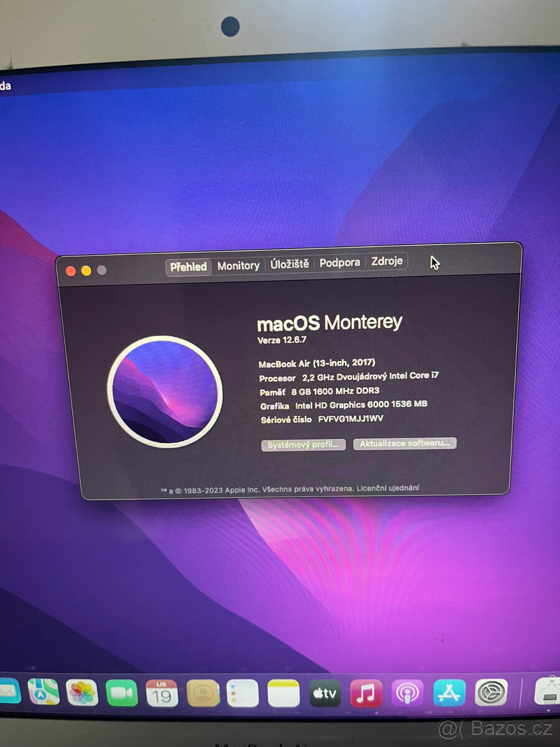Open System Preferences in dock
Viewport: 560px width, 747px height.
click(x=491, y=692)
